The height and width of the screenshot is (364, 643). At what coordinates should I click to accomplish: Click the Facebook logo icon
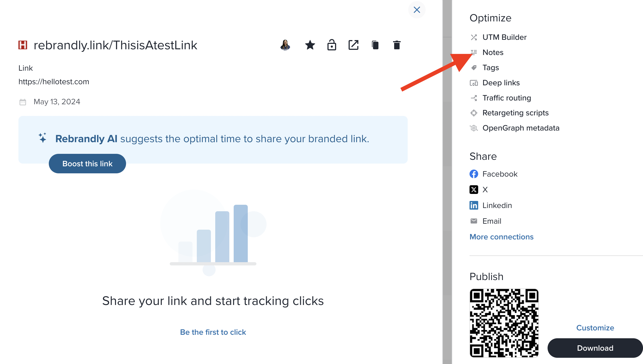click(474, 174)
